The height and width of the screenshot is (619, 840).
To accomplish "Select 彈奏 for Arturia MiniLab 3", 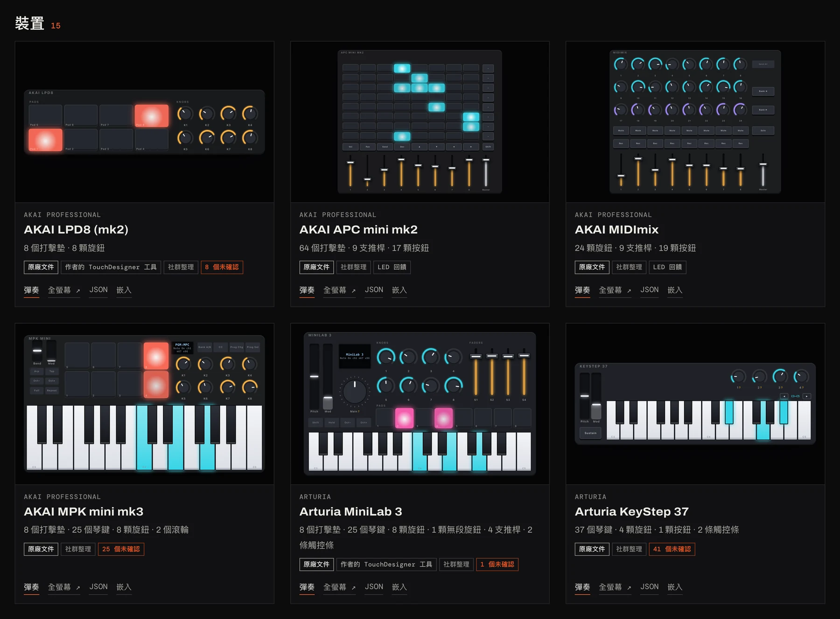I will (x=307, y=587).
